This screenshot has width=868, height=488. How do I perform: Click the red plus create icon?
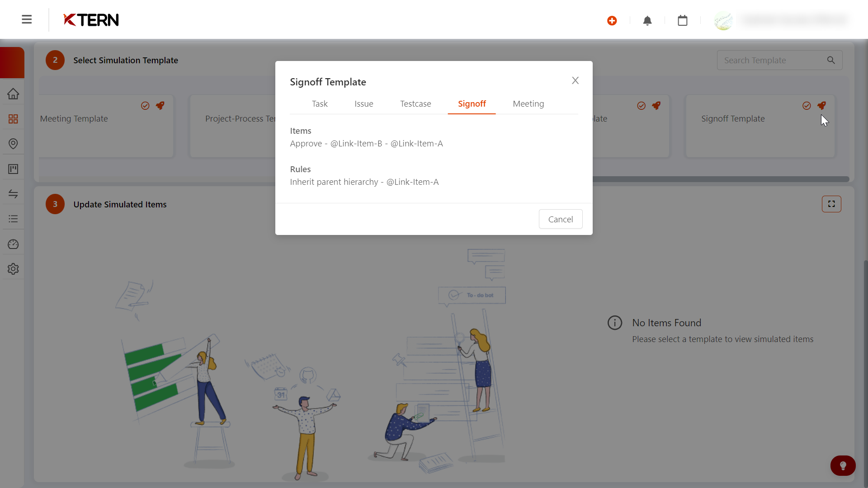click(612, 21)
